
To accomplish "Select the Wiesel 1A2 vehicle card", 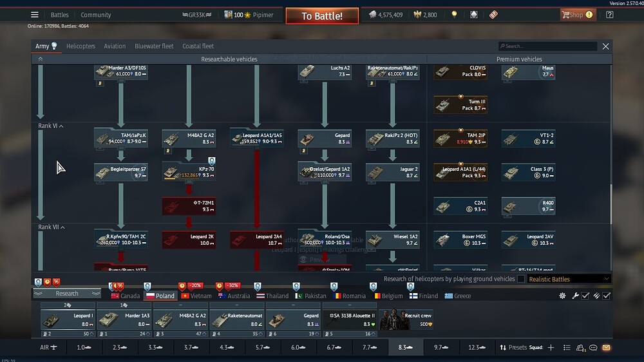I will (393, 240).
